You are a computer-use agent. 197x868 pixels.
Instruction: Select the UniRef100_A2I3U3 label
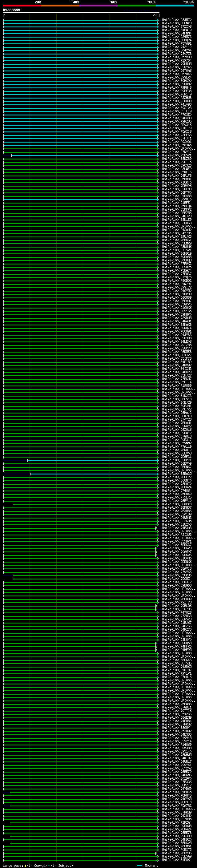[x=176, y=535]
